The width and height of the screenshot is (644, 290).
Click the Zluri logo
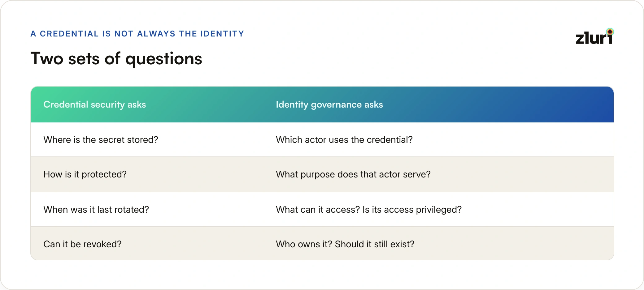(x=594, y=36)
